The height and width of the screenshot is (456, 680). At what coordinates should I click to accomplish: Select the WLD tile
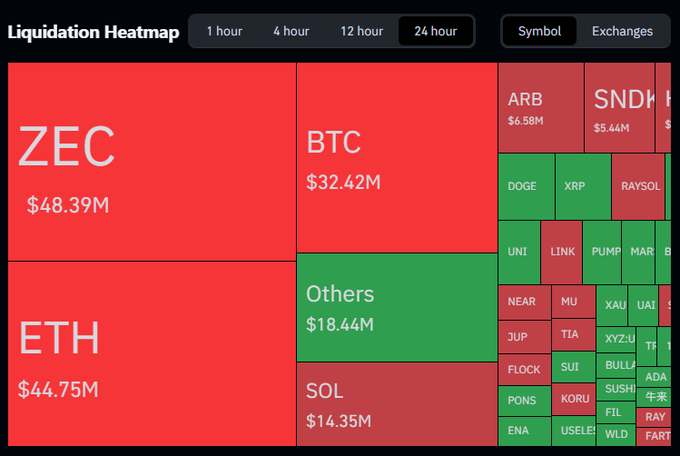(x=616, y=435)
